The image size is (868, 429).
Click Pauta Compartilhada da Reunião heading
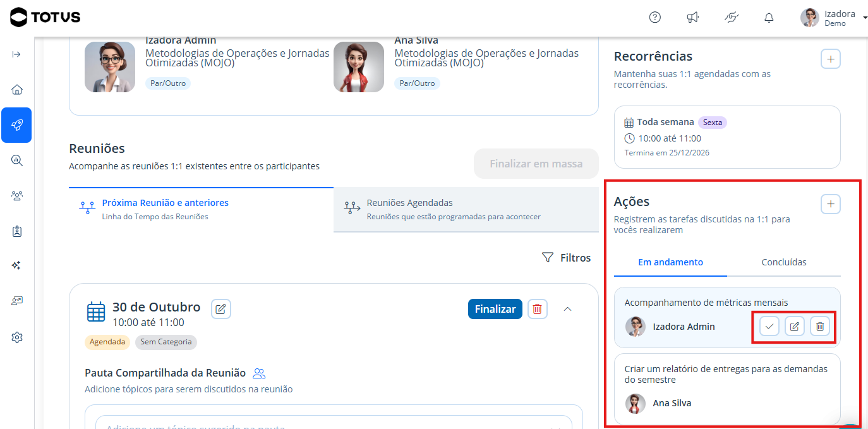tap(165, 373)
